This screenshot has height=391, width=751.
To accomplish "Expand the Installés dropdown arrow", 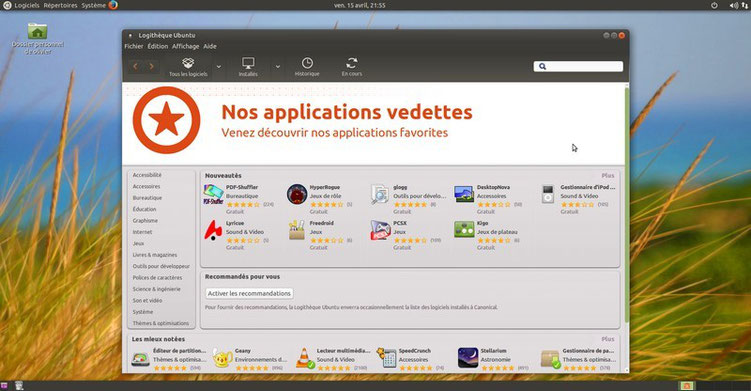I will click(278, 67).
